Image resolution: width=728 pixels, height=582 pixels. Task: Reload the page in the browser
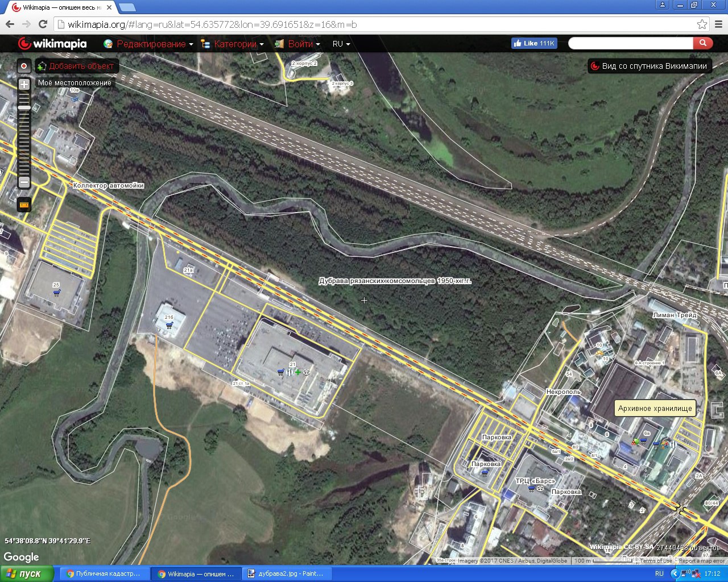(x=43, y=24)
